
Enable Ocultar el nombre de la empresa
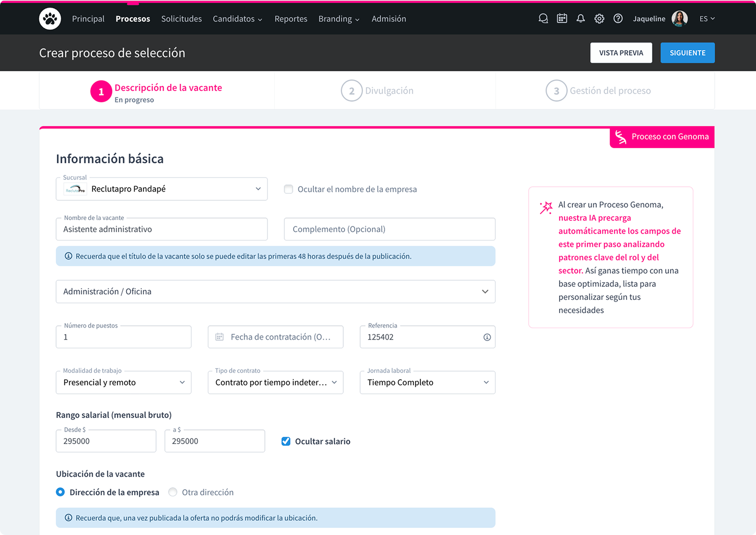(x=289, y=189)
